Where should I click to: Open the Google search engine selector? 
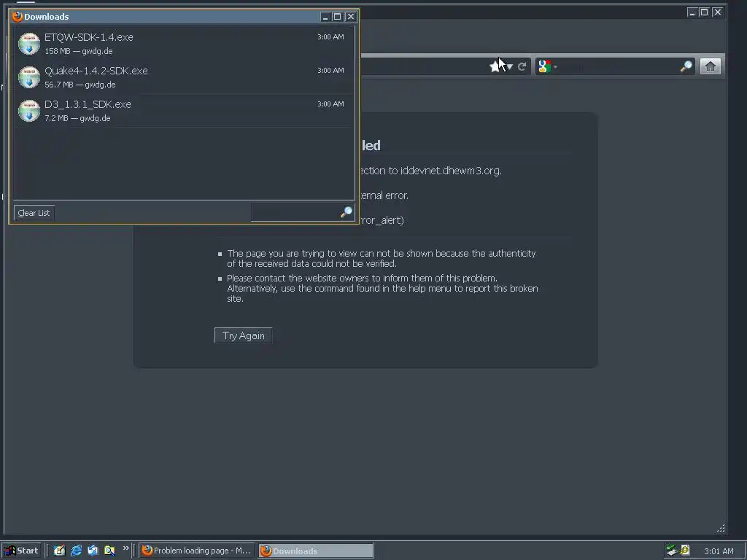[x=547, y=66]
